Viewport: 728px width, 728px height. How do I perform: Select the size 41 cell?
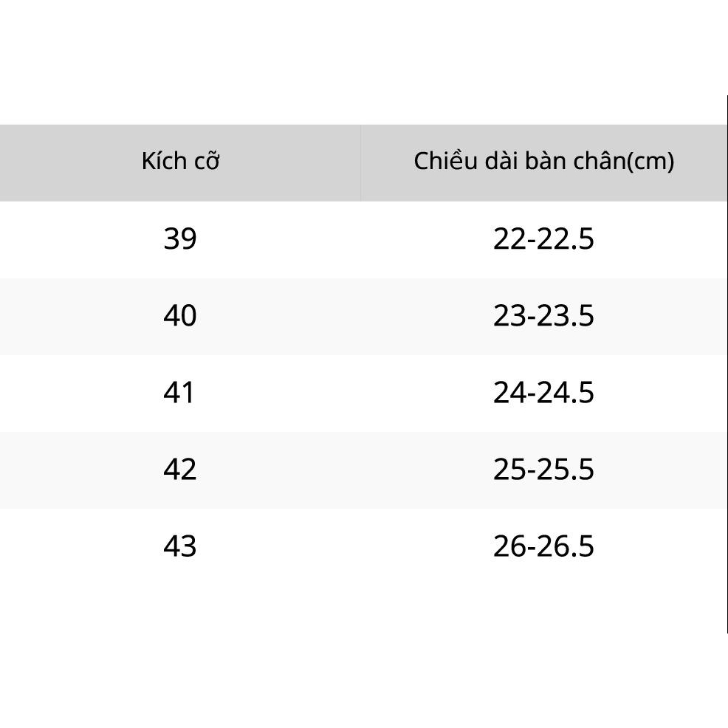(180, 393)
